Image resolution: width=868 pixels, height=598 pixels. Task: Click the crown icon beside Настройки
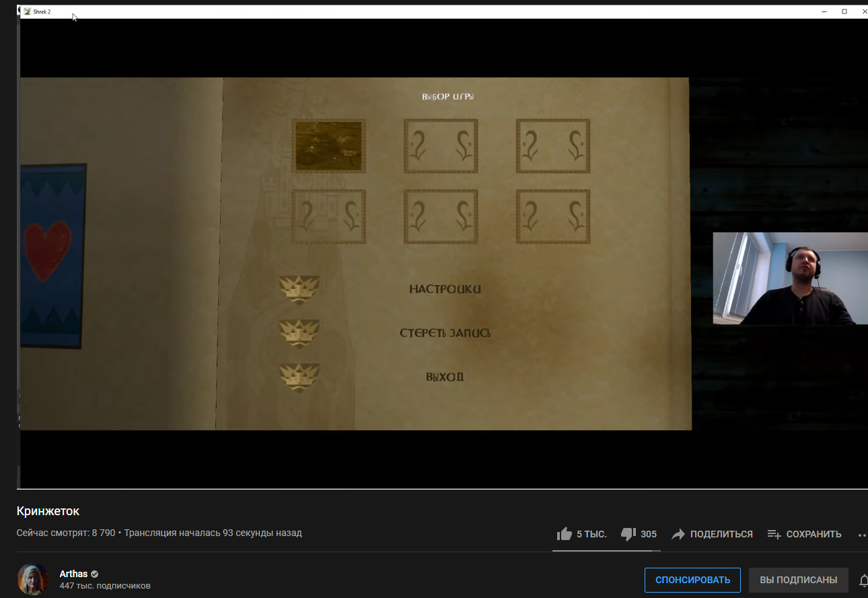(299, 290)
